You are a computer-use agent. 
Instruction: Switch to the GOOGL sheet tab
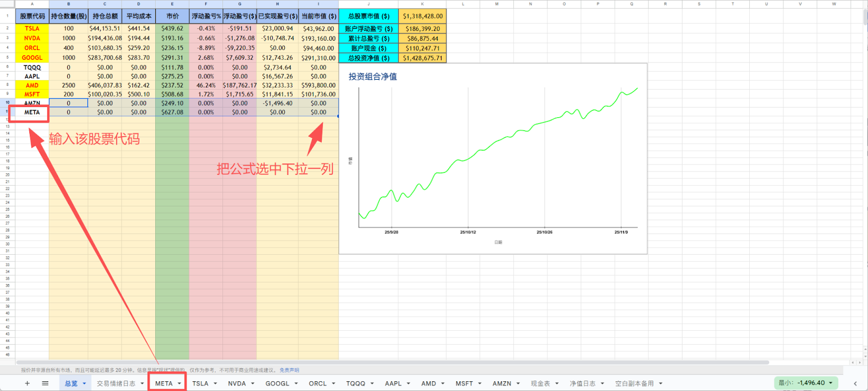tap(277, 383)
